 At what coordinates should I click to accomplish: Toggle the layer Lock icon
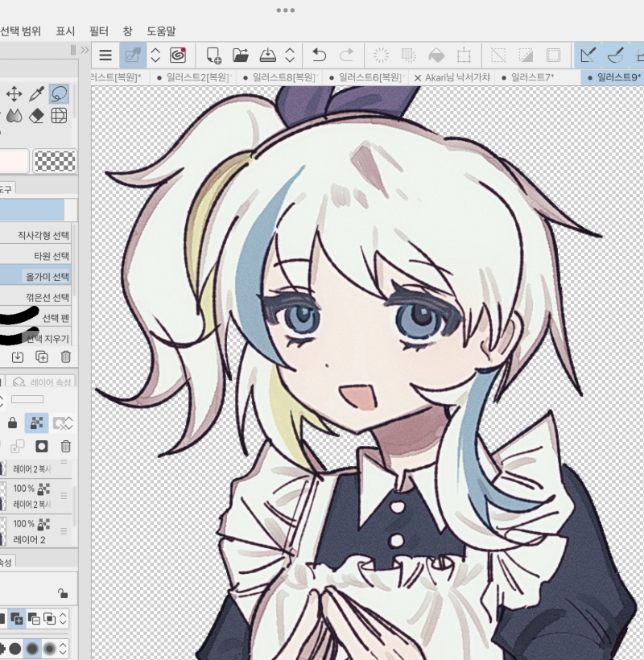(12, 423)
